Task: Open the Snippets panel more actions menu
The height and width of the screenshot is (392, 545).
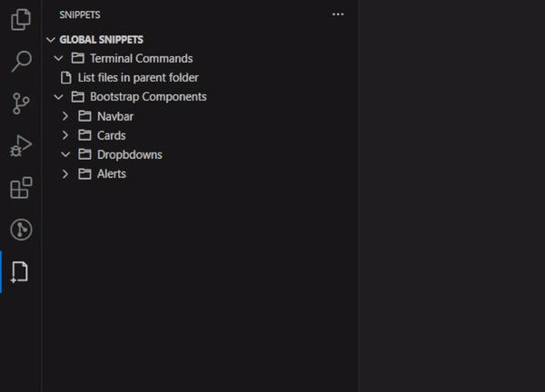Action: (x=338, y=15)
